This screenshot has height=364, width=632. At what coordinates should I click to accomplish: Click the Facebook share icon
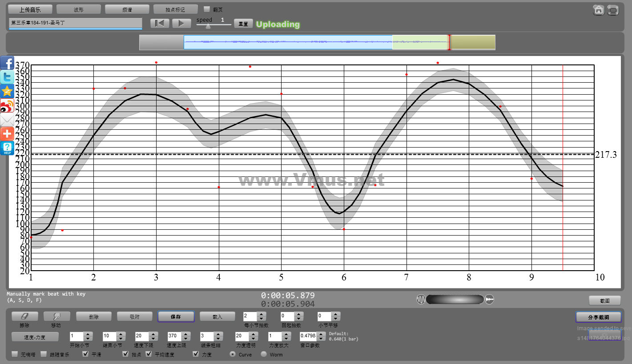(x=7, y=63)
